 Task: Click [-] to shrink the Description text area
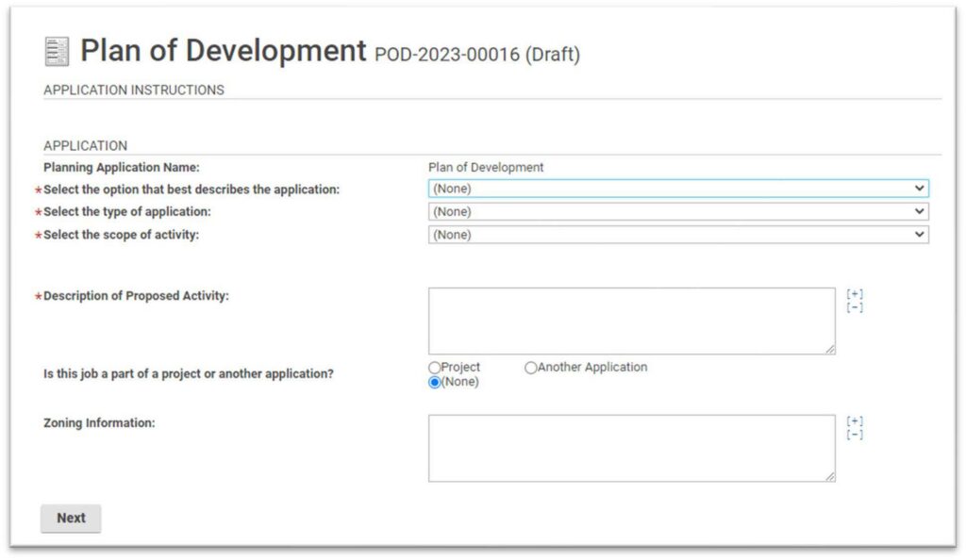854,305
